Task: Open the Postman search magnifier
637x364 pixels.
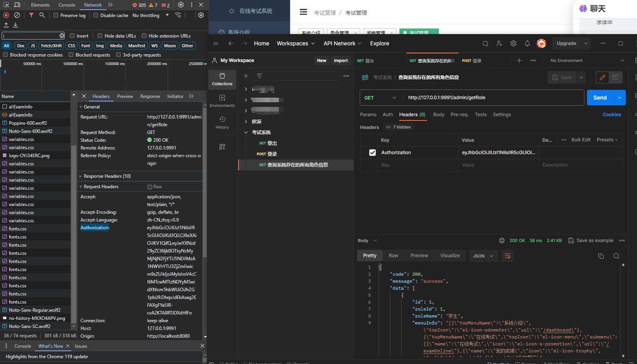Action: point(485,43)
